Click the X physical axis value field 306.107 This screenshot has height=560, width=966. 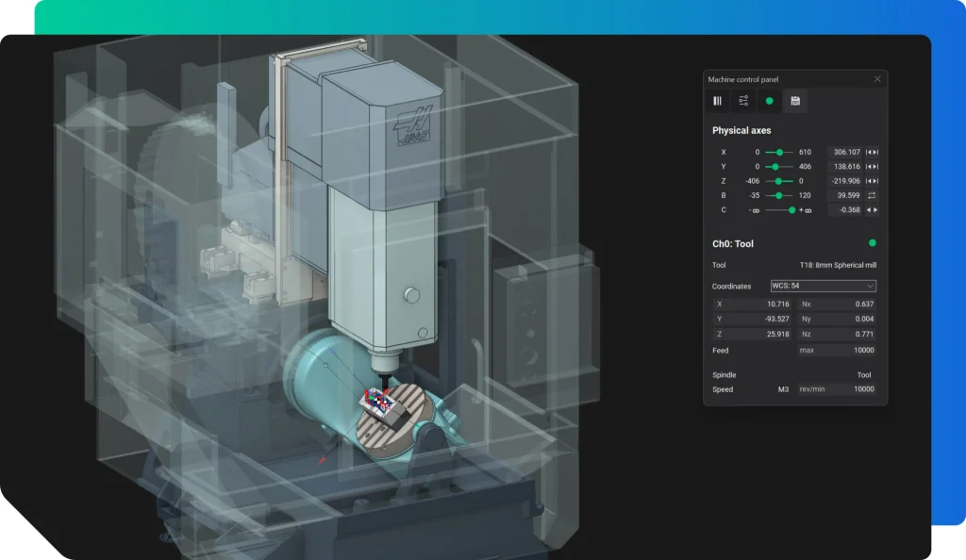point(844,152)
